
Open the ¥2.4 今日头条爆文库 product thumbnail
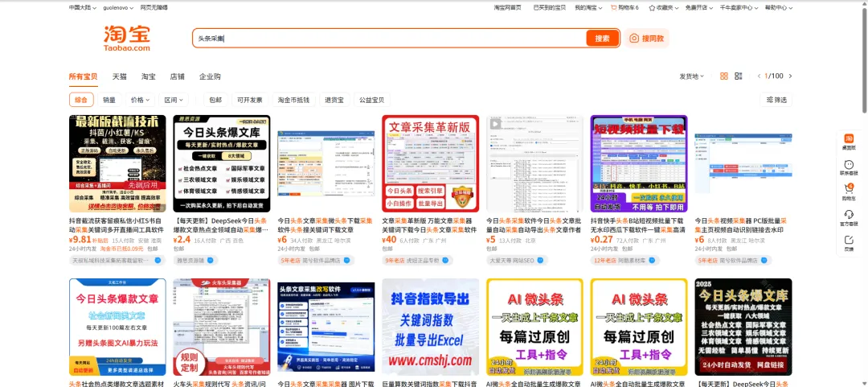222,163
